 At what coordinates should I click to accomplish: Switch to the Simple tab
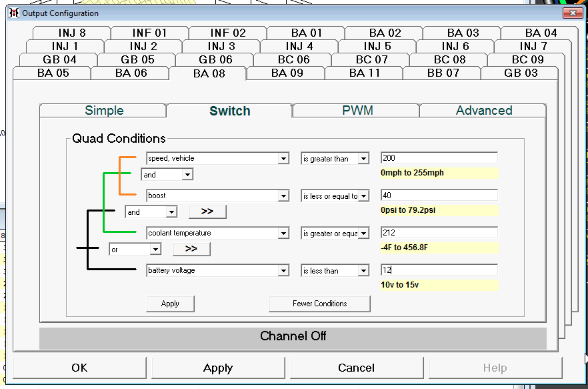coord(103,111)
